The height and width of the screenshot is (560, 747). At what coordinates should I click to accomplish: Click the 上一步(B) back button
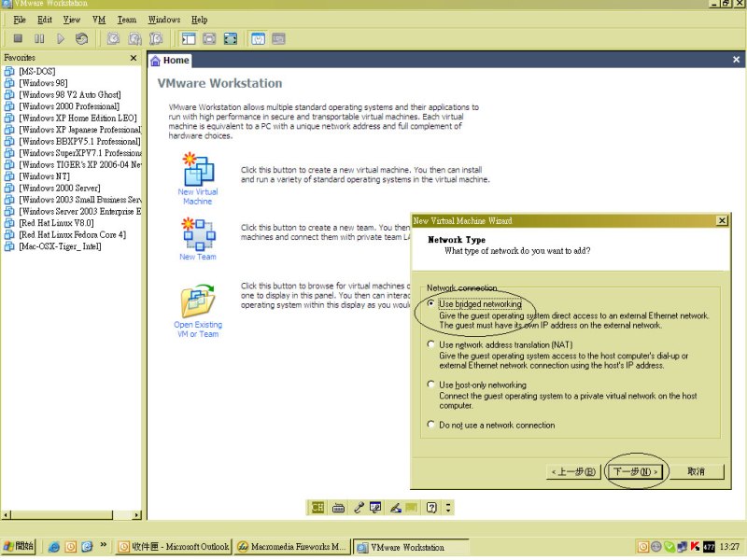573,472
